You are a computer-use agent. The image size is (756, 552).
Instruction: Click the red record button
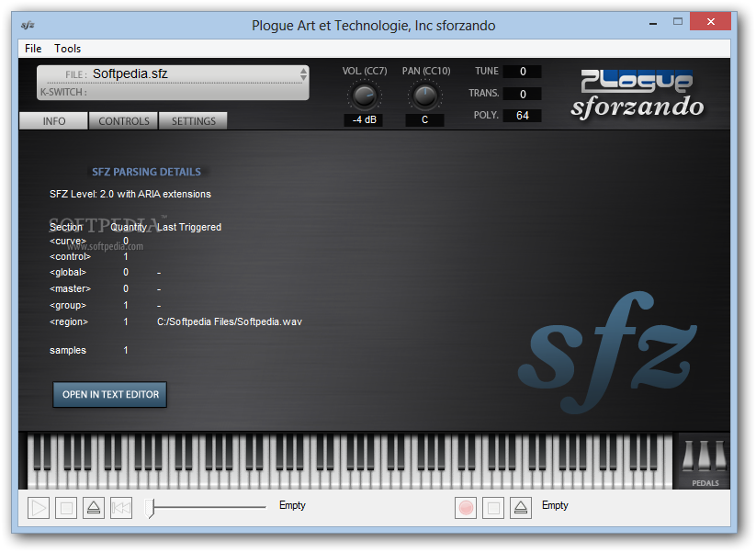point(466,508)
